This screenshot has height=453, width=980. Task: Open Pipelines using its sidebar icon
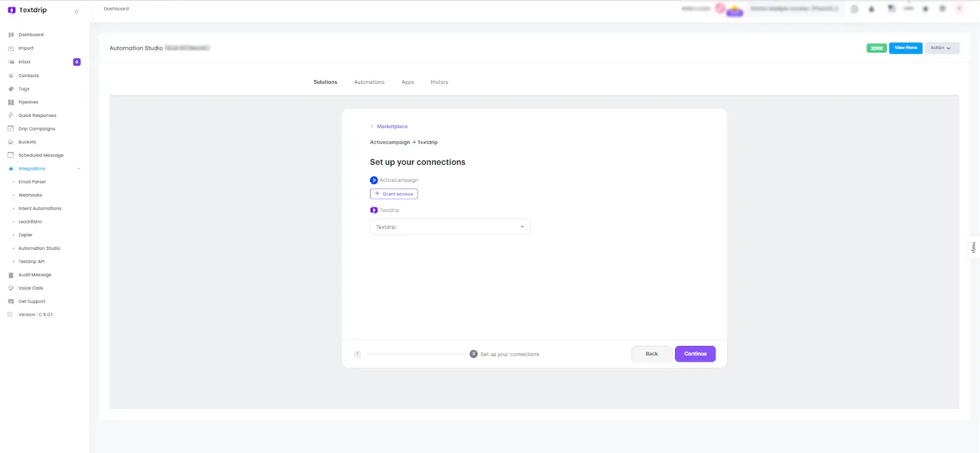[x=11, y=102]
